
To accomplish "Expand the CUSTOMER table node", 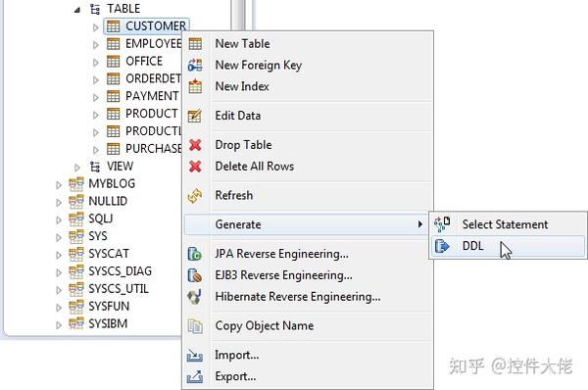I will 96,27.
